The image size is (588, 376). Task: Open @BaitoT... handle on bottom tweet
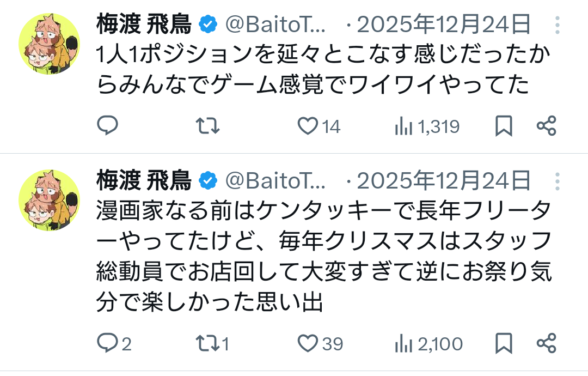click(x=275, y=180)
